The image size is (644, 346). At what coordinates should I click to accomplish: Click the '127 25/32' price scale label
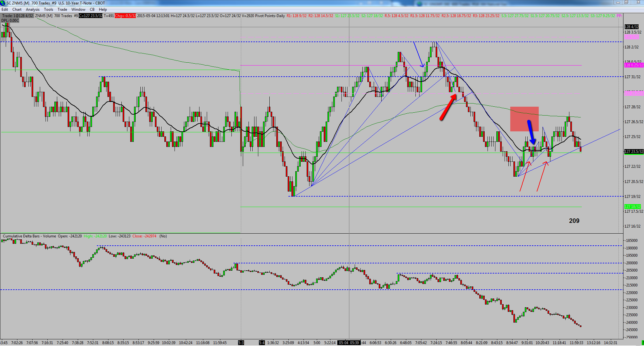point(633,137)
